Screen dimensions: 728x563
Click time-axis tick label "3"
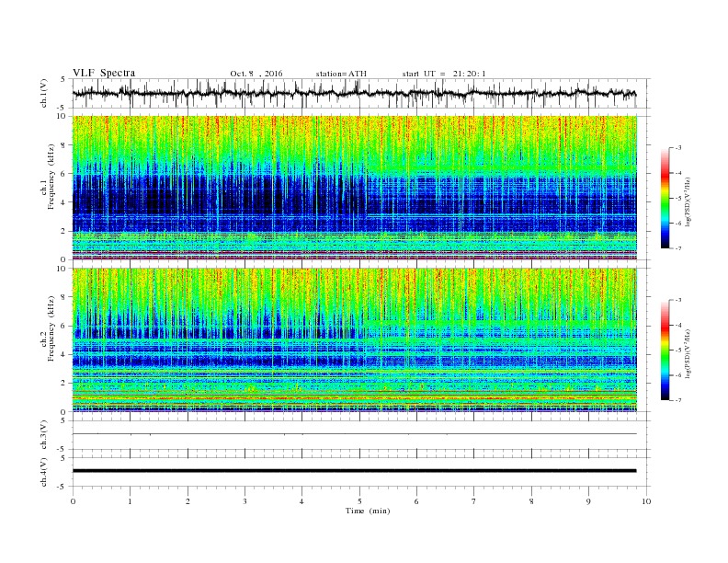245,501
